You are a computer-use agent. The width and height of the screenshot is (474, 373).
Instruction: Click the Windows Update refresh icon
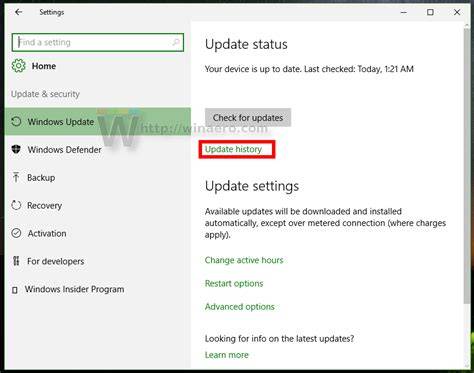16,121
